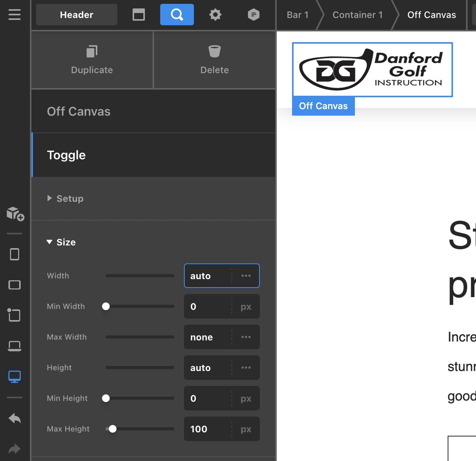Switch to mobile portrait preview

point(15,254)
